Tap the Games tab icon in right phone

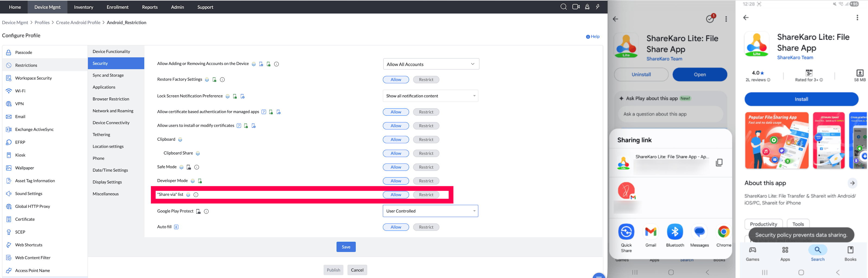[x=752, y=250]
